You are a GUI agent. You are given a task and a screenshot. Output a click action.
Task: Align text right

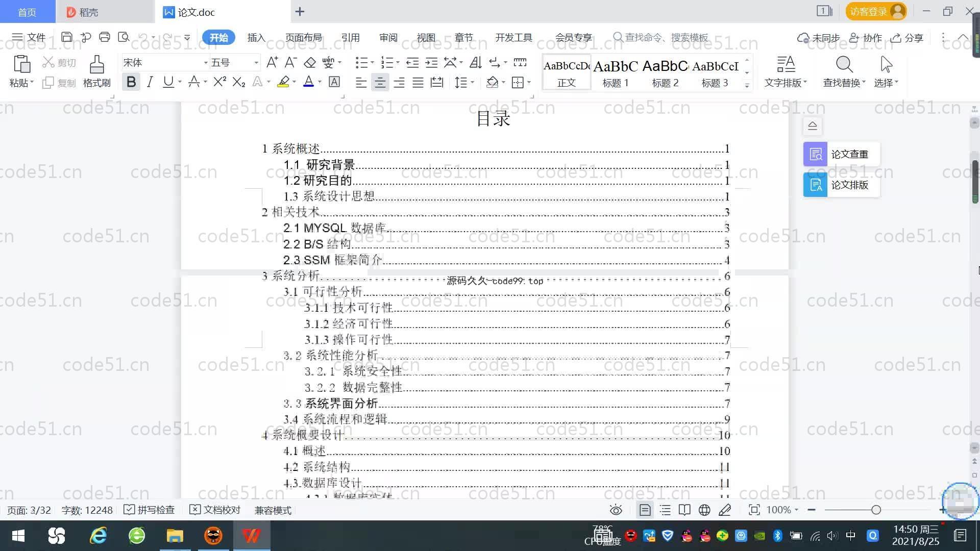pos(399,82)
